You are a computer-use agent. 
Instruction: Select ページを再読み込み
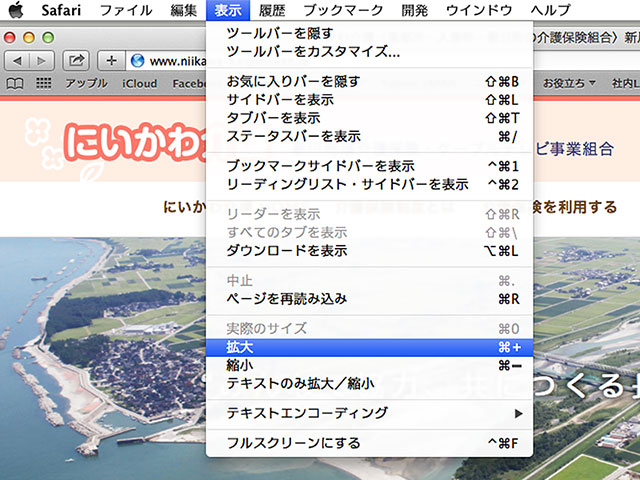[369, 299]
